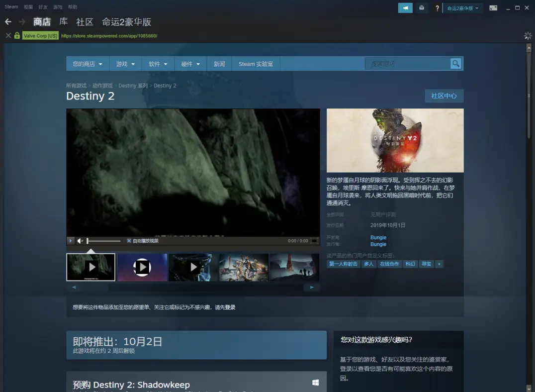
Task: Follow the 动作游戏 breadcrumb link
Action: pos(102,86)
